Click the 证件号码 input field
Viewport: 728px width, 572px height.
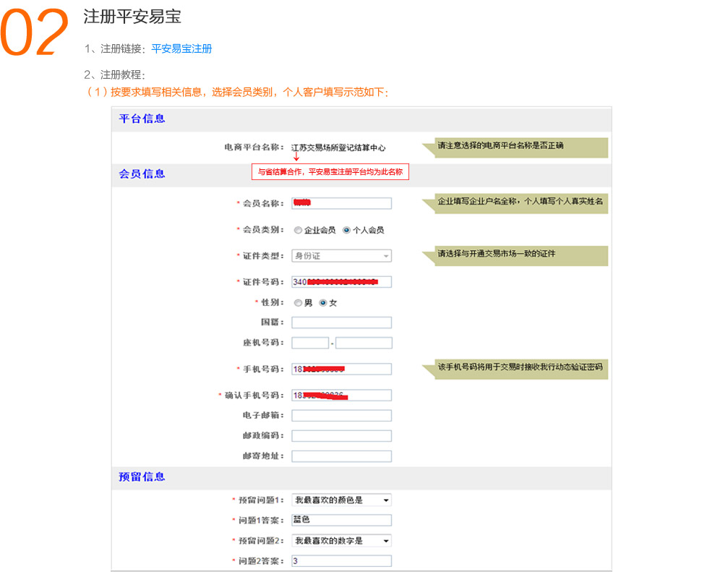(x=341, y=282)
